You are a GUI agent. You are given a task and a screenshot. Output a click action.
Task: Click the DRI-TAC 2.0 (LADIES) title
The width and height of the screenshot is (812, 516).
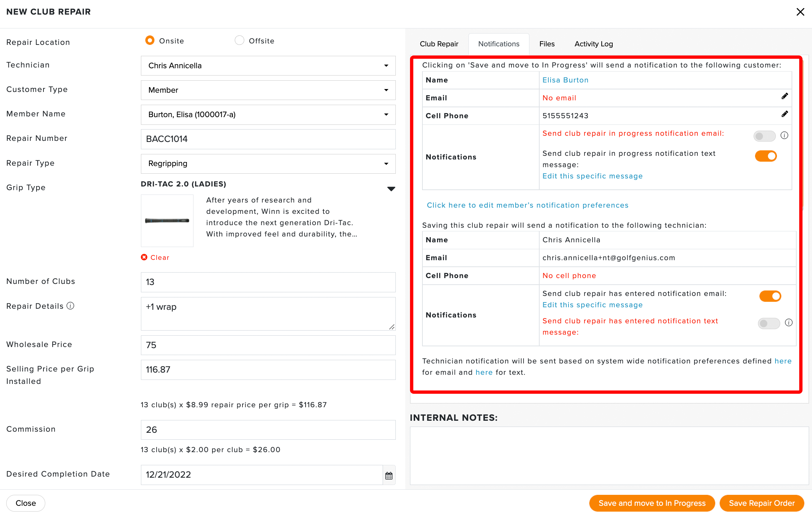184,184
